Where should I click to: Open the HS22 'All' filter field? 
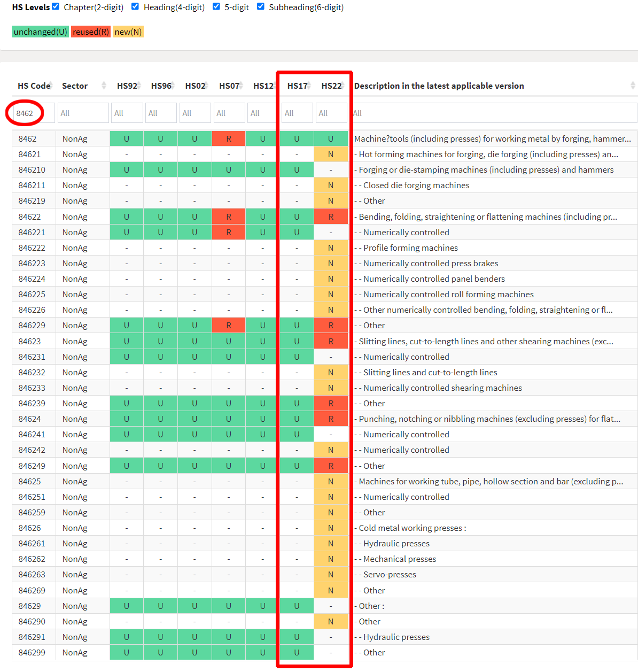pos(331,113)
